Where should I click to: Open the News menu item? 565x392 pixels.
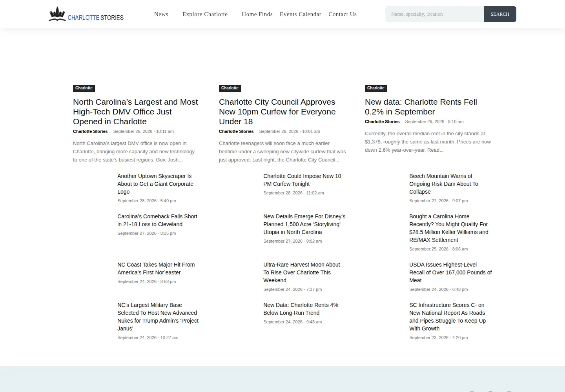161,14
